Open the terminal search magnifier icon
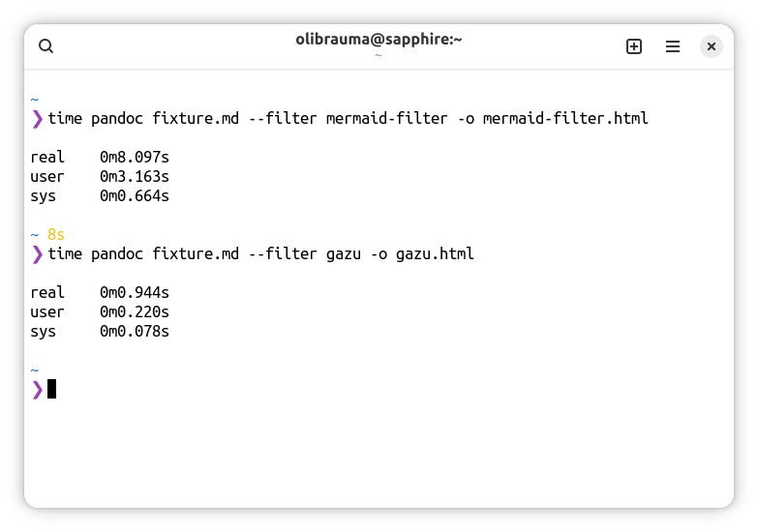This screenshot has width=758, height=532. [45, 46]
